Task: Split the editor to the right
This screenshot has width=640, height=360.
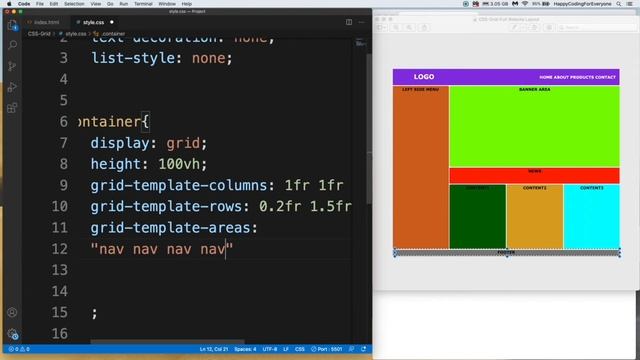Action: click(349, 22)
